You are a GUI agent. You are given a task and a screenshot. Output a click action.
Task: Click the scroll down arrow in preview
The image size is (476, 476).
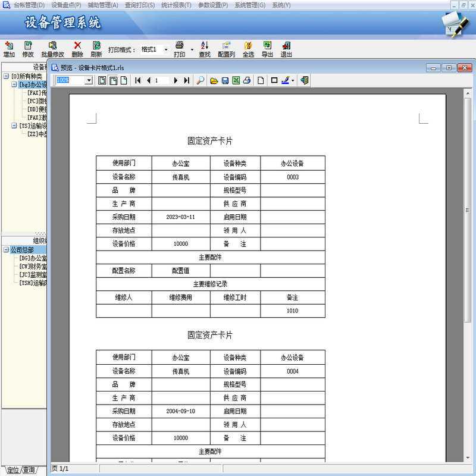click(x=468, y=458)
